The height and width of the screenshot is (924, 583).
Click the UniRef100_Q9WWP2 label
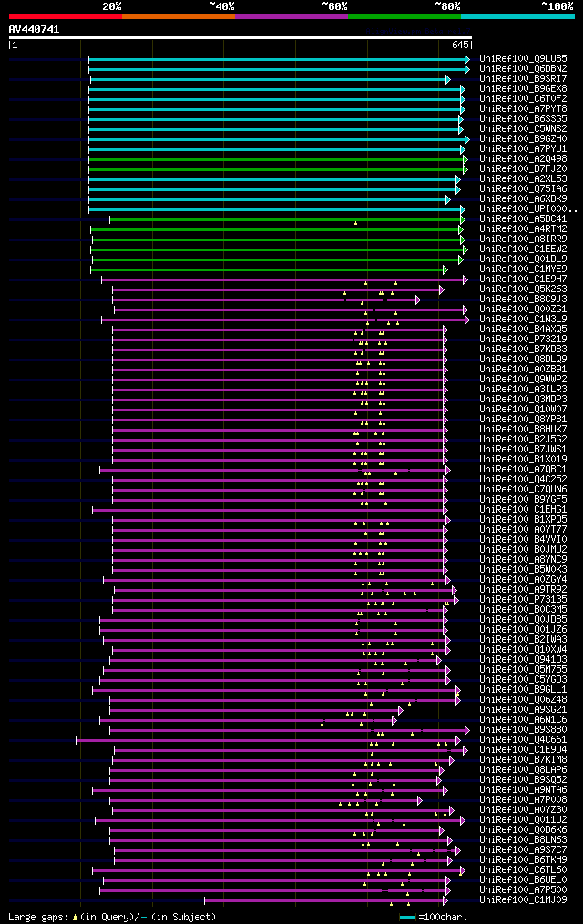(523, 380)
